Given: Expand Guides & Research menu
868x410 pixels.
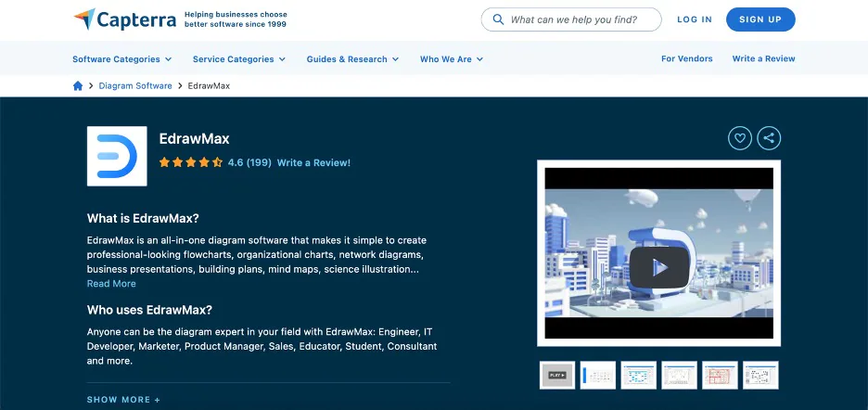Looking at the screenshot, I should (352, 59).
